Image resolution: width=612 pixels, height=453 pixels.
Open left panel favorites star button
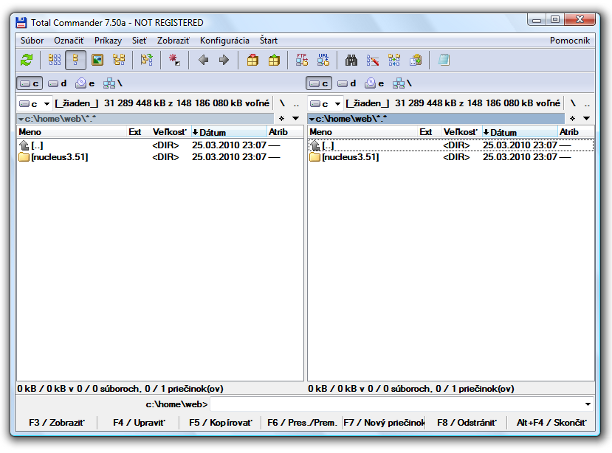point(282,119)
